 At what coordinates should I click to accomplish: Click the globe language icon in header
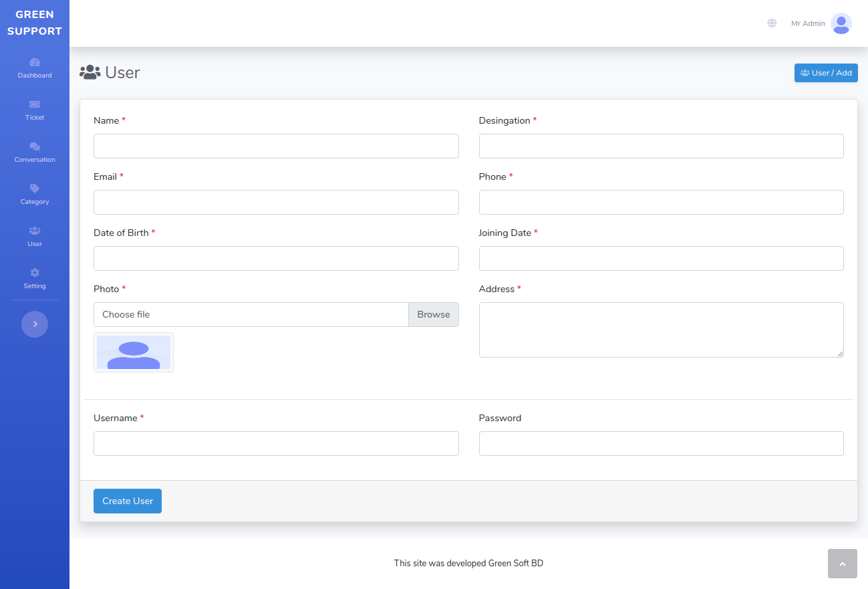tap(772, 23)
